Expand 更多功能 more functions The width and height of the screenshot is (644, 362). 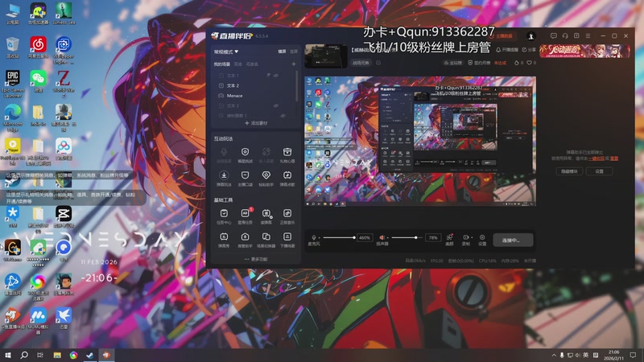(x=256, y=259)
